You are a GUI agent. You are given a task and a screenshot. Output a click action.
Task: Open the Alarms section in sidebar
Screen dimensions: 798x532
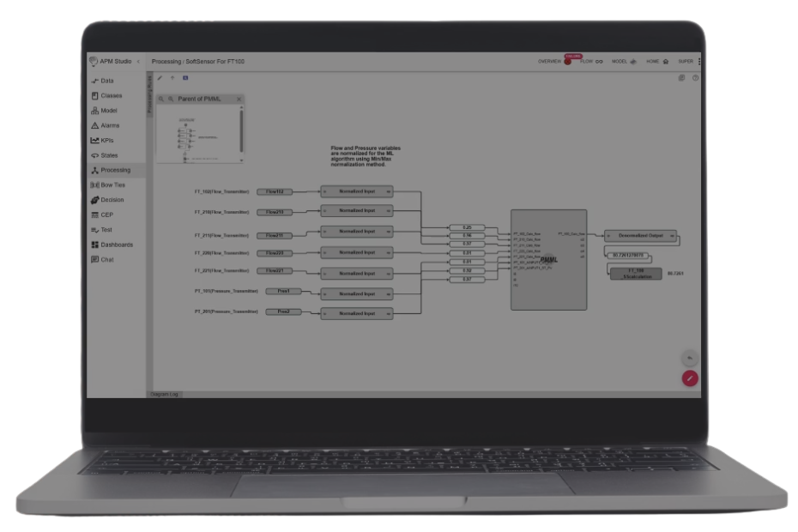point(109,125)
